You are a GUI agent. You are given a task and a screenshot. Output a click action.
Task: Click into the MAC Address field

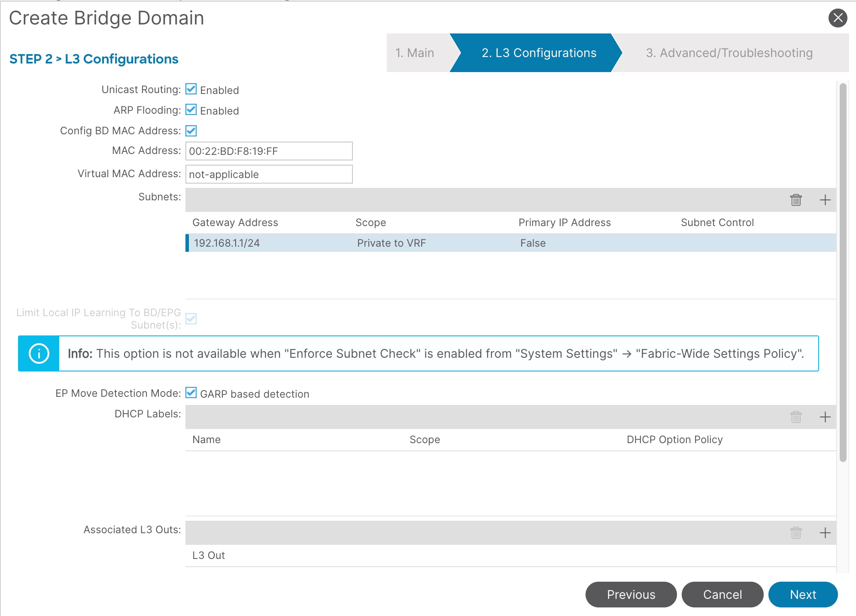tap(269, 151)
